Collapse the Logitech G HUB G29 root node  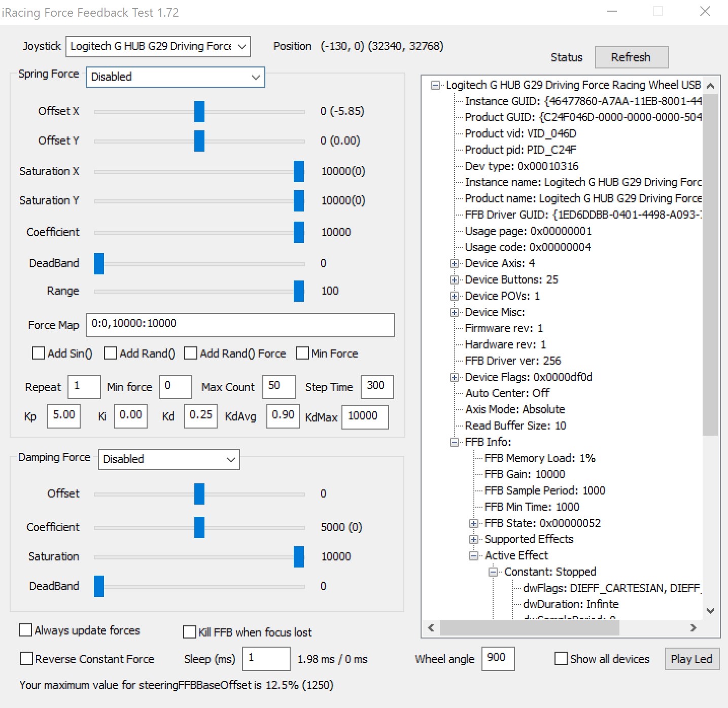click(x=435, y=85)
